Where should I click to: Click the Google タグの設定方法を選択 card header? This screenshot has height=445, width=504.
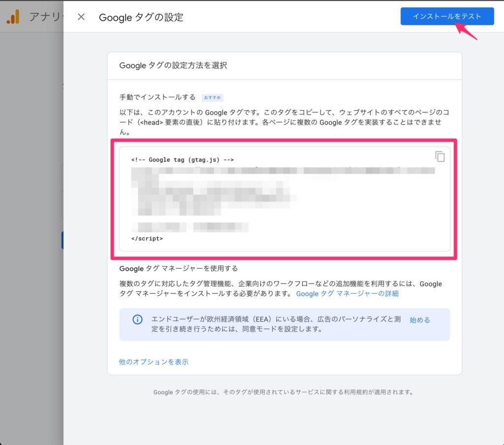[x=173, y=65]
